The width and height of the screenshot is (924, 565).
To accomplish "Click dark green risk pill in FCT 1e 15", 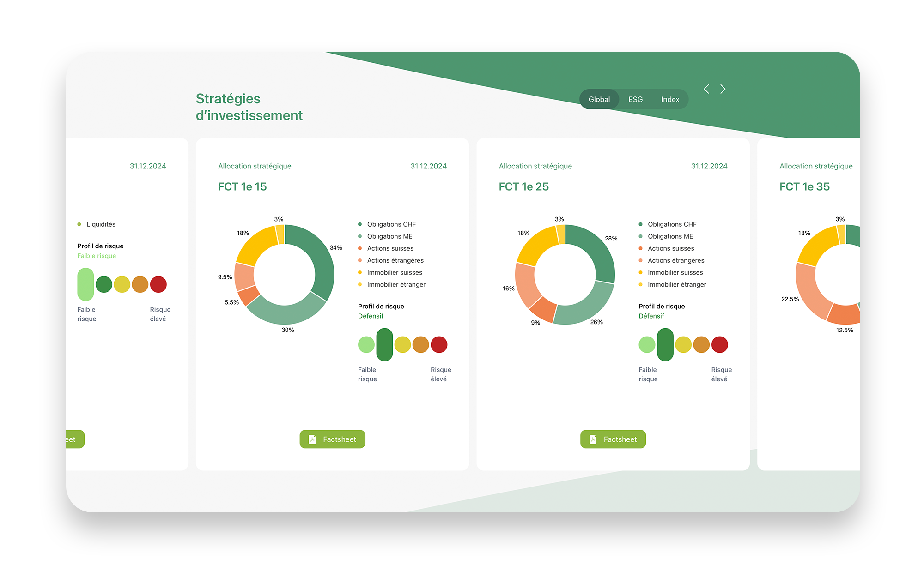I will (384, 344).
